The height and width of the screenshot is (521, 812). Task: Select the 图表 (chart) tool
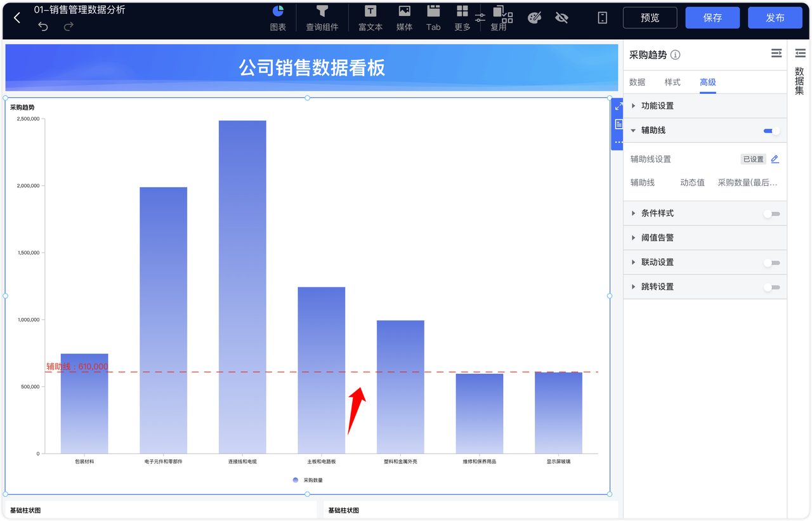(x=278, y=17)
